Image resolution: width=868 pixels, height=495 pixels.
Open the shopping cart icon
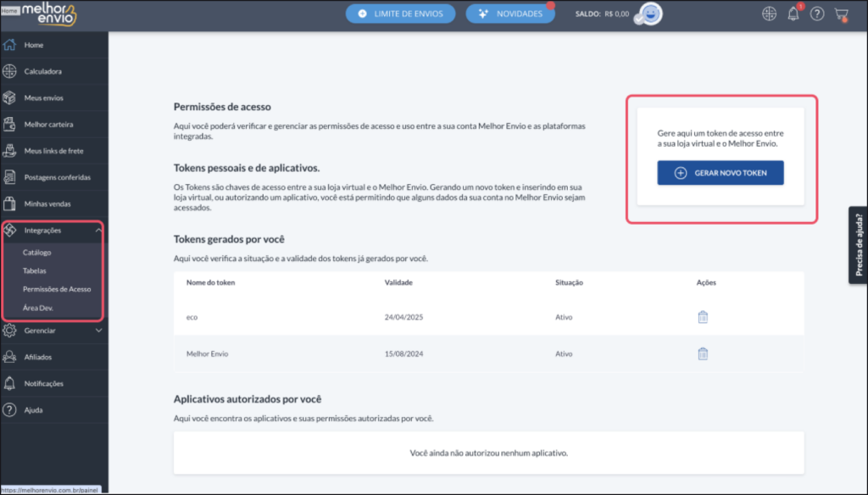841,14
